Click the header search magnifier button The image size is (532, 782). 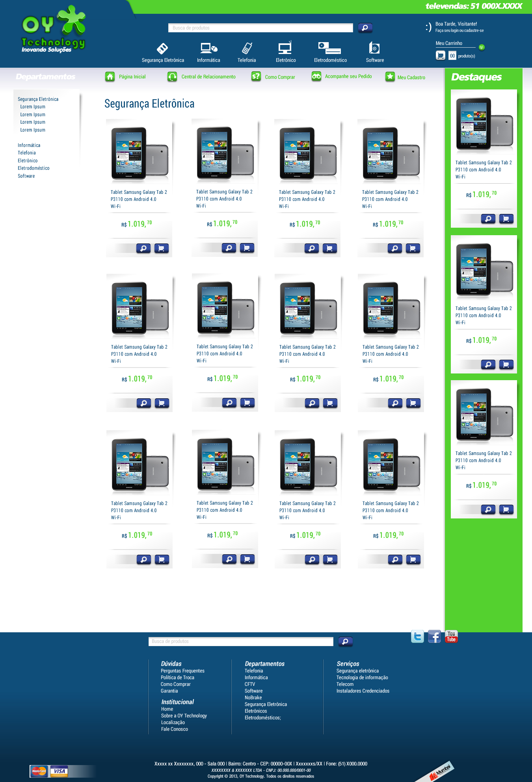click(x=365, y=28)
